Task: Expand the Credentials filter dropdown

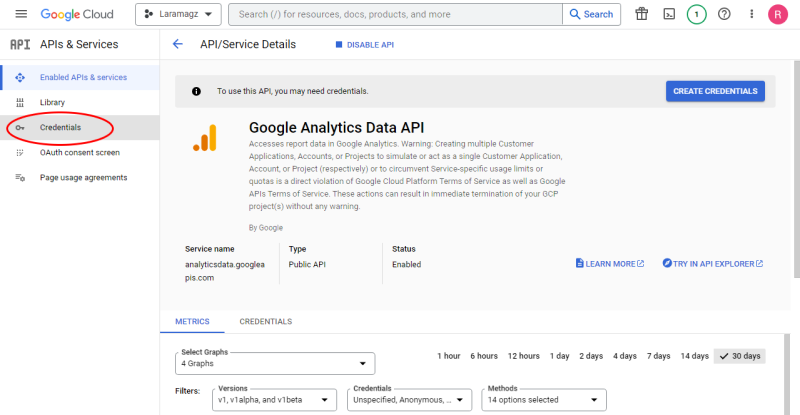Action: (409, 400)
